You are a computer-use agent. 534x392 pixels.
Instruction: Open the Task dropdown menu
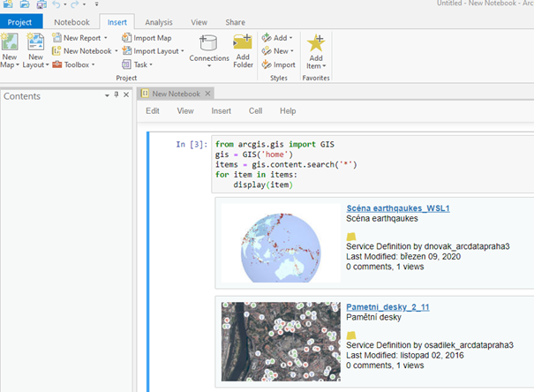150,64
